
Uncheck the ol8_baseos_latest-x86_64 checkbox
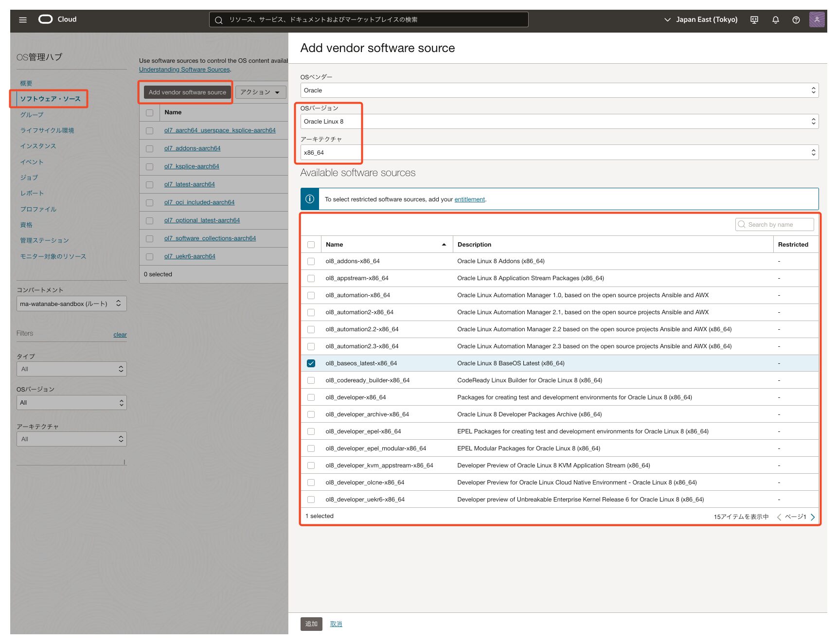(311, 363)
